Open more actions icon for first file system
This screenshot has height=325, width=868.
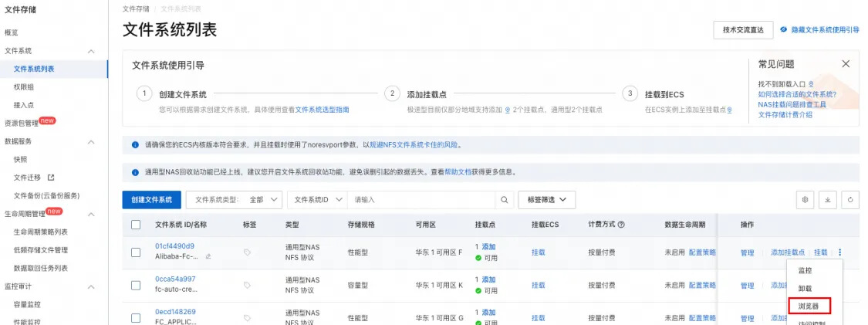[839, 252]
